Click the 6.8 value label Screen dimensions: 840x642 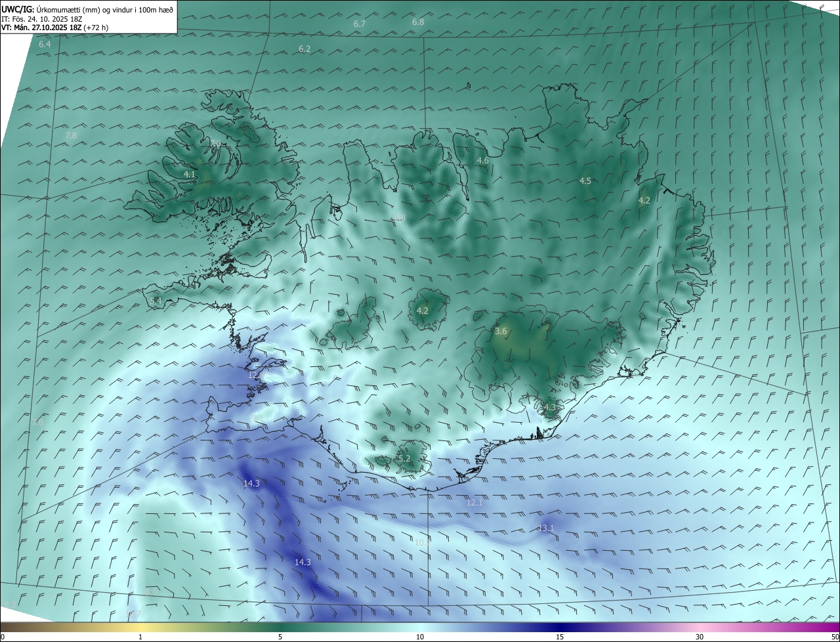coord(418,22)
